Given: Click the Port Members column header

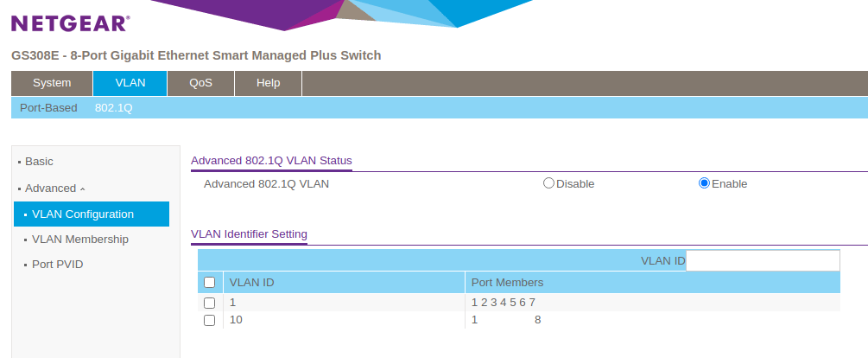Looking at the screenshot, I should click(x=507, y=283).
